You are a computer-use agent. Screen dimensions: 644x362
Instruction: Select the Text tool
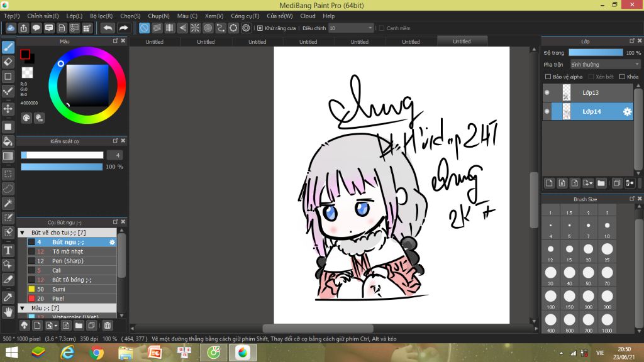pyautogui.click(x=8, y=250)
